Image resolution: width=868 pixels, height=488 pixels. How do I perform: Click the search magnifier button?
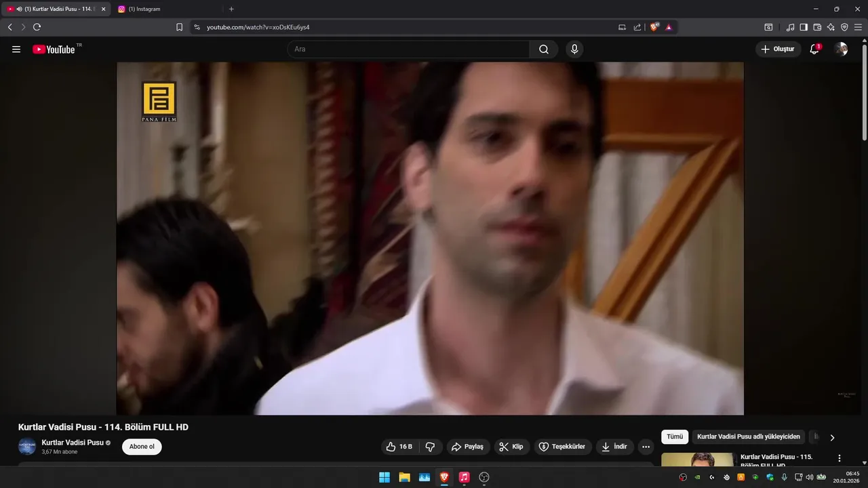coord(544,49)
